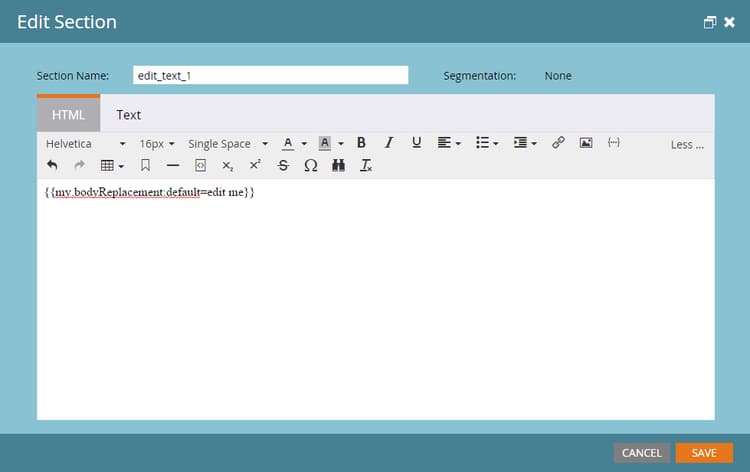Click the Segmentation None value
The height and width of the screenshot is (472, 750).
click(x=558, y=76)
